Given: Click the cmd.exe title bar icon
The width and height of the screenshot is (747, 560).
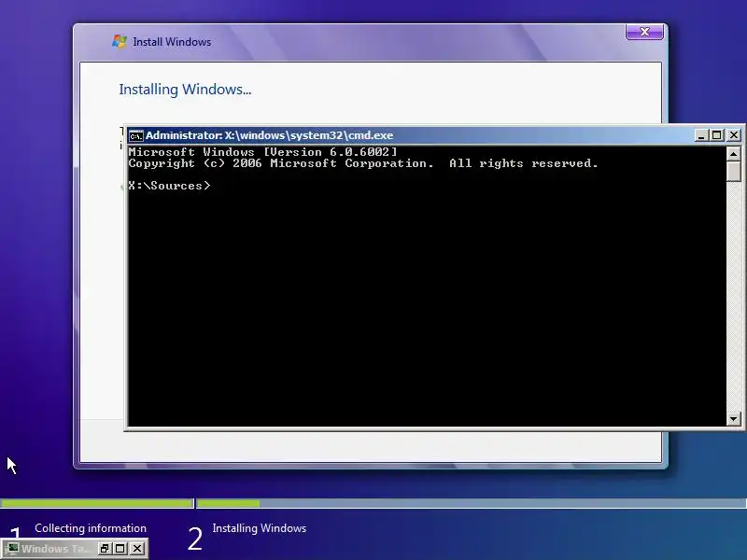Looking at the screenshot, I should click(x=135, y=135).
